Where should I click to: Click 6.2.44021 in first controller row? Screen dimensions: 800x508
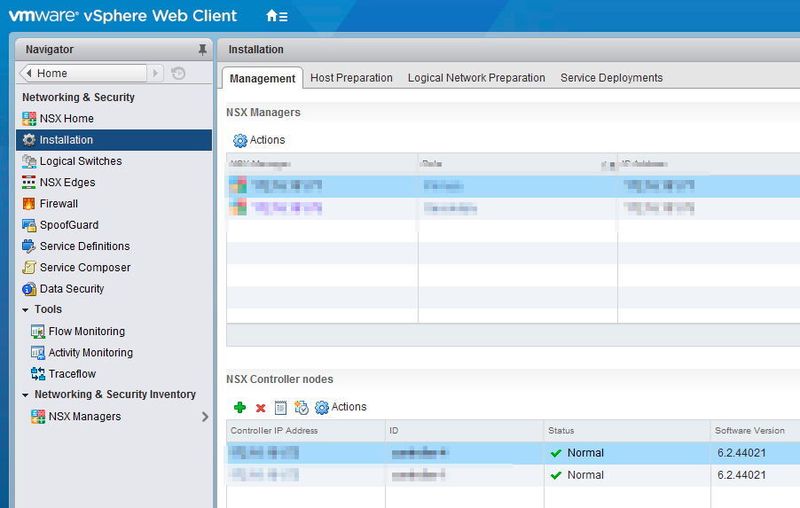tap(741, 453)
